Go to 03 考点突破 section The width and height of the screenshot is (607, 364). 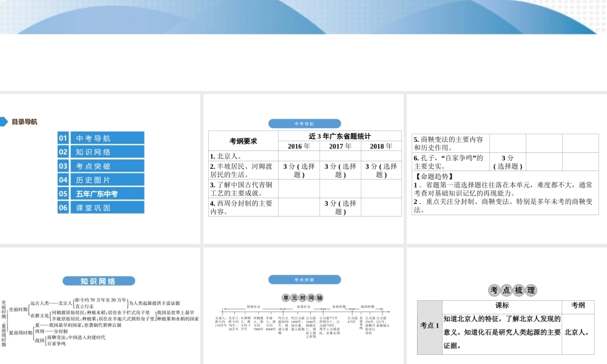tap(101, 166)
